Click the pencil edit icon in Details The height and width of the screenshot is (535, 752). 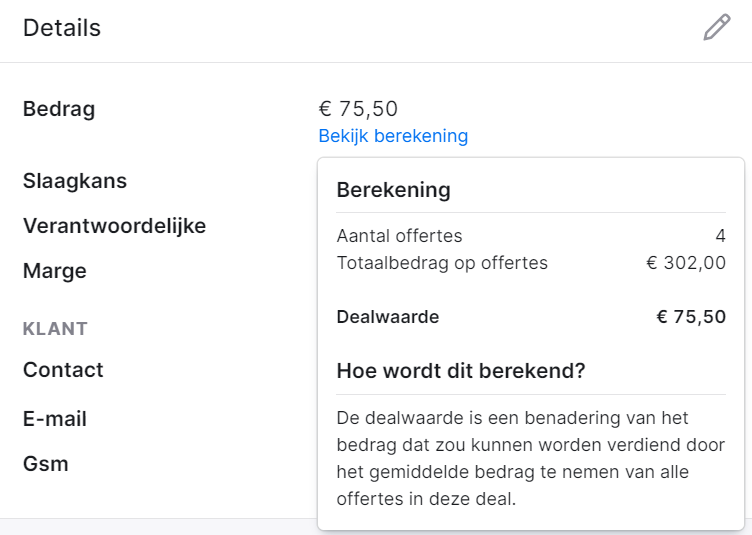click(x=717, y=27)
